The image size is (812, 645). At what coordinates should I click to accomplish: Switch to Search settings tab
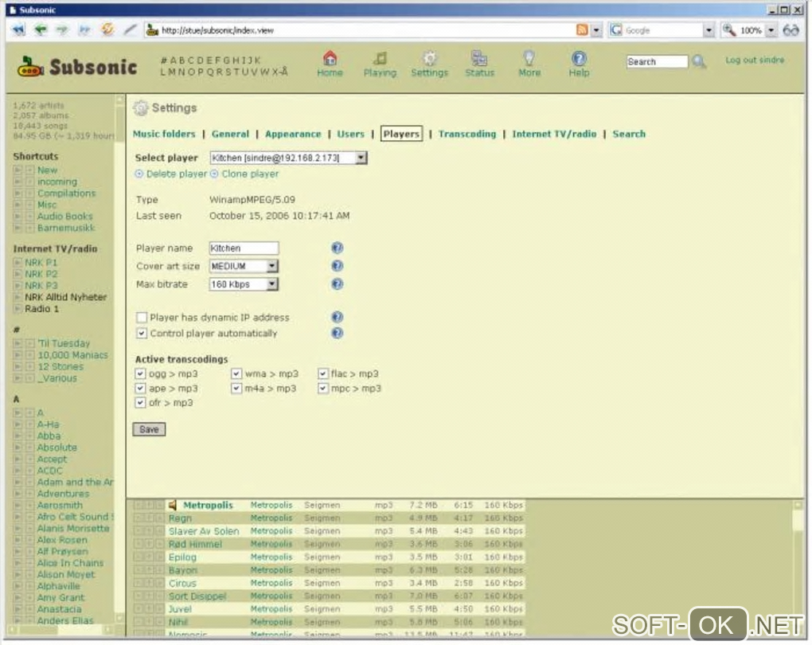pyautogui.click(x=629, y=134)
